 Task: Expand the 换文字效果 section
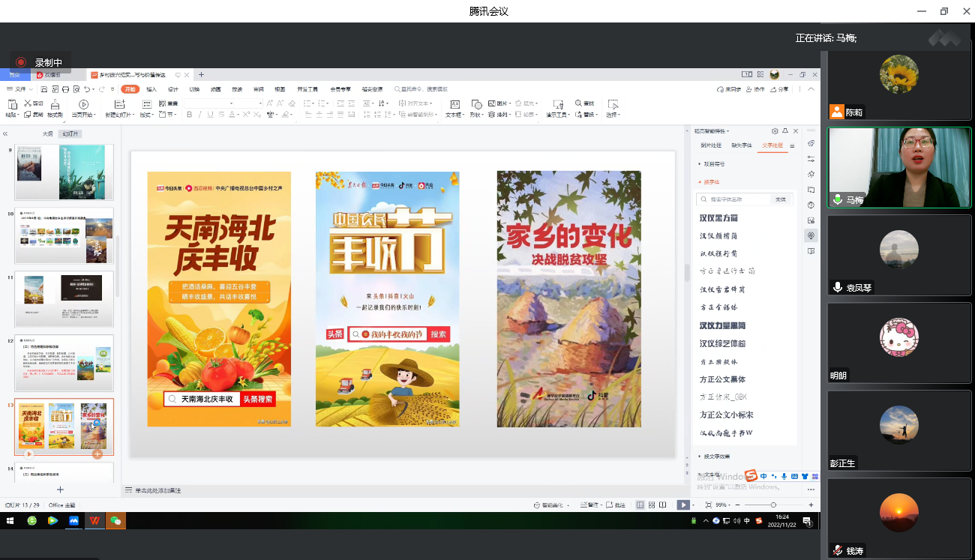coord(716,456)
